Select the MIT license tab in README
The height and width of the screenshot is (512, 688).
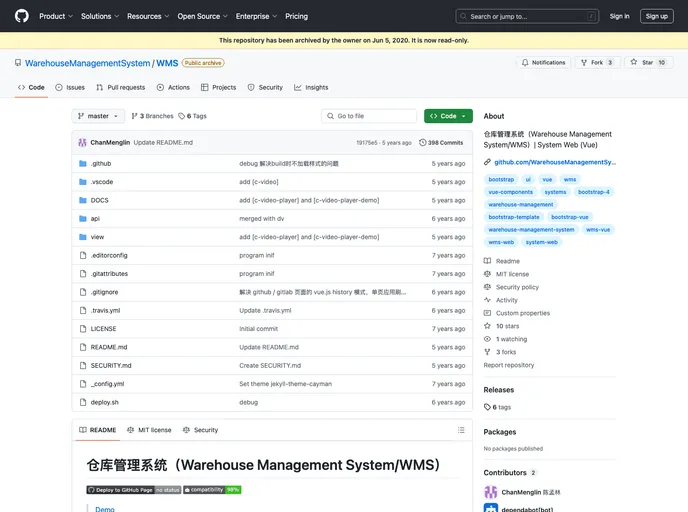pos(149,430)
